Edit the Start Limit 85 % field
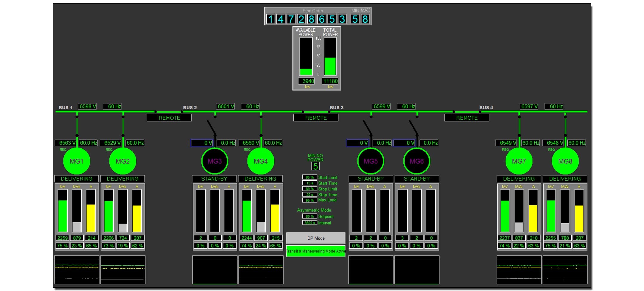Image resolution: width=644 pixels, height=291 pixels. click(309, 177)
